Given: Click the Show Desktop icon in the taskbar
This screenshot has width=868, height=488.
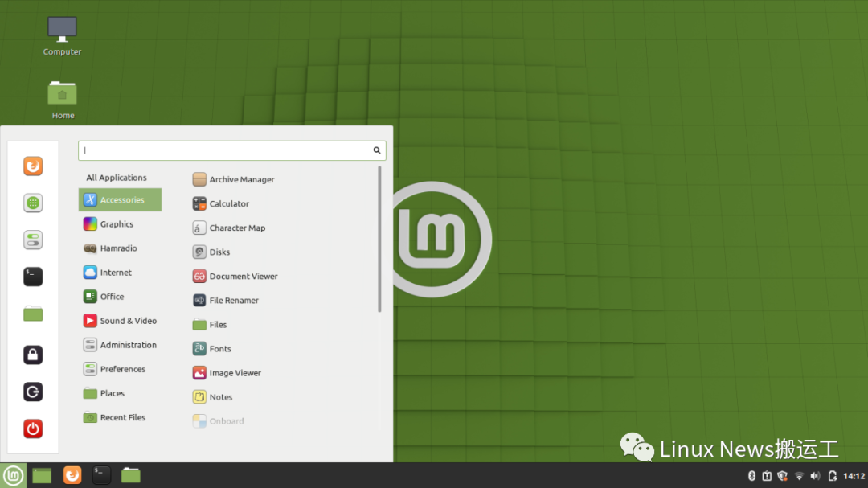Looking at the screenshot, I should [42, 475].
